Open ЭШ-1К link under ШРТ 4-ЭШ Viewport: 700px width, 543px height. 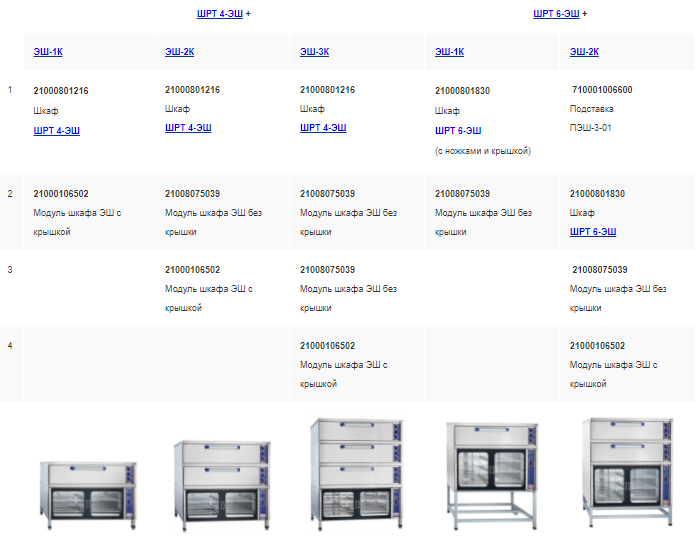(x=48, y=52)
